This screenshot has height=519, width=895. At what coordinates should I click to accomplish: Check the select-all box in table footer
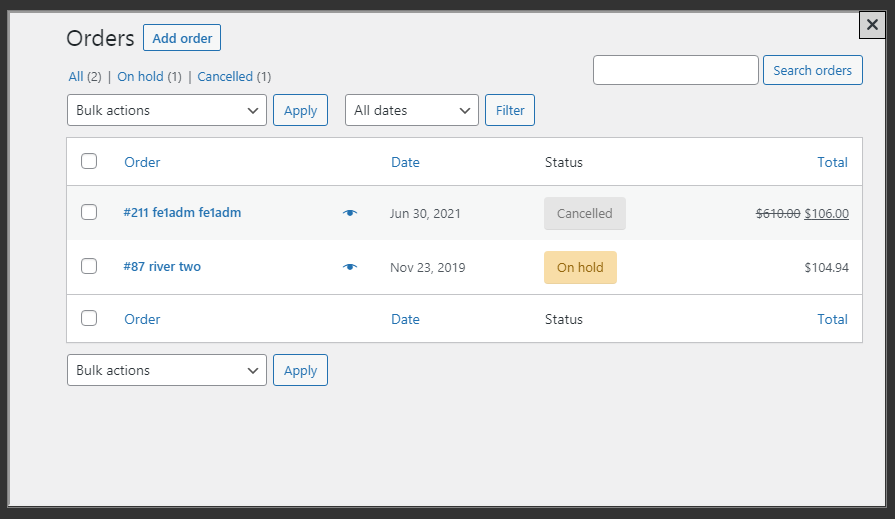[x=89, y=318]
